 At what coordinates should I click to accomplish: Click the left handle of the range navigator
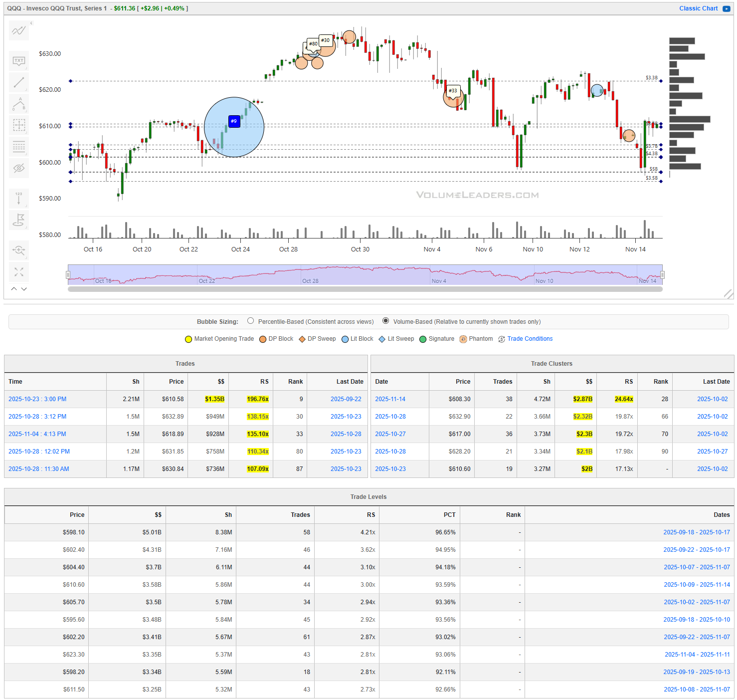[68, 275]
